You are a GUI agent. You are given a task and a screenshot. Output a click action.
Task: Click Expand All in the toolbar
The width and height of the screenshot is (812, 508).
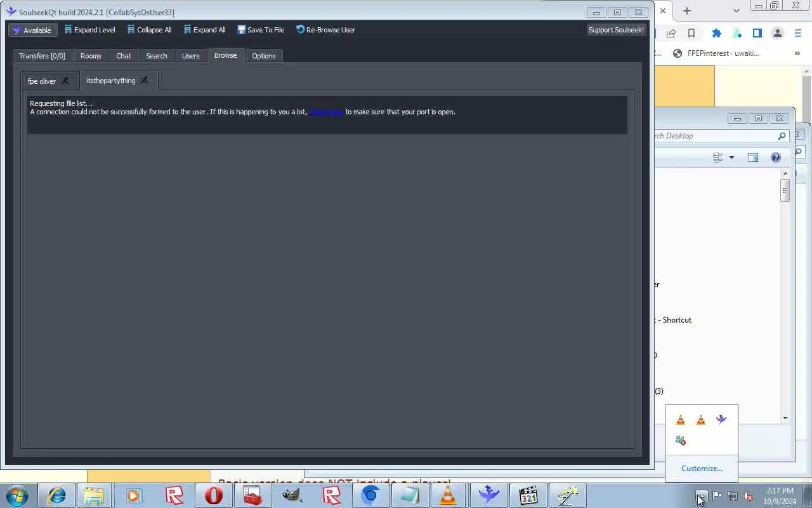204,30
